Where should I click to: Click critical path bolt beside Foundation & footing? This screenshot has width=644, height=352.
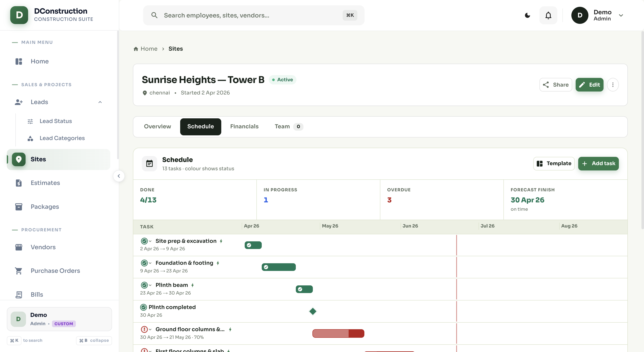[218, 263]
